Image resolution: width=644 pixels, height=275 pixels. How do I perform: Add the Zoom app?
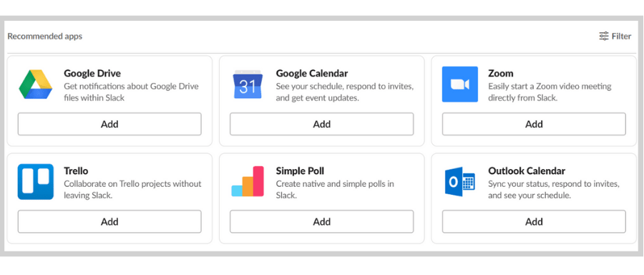click(534, 124)
